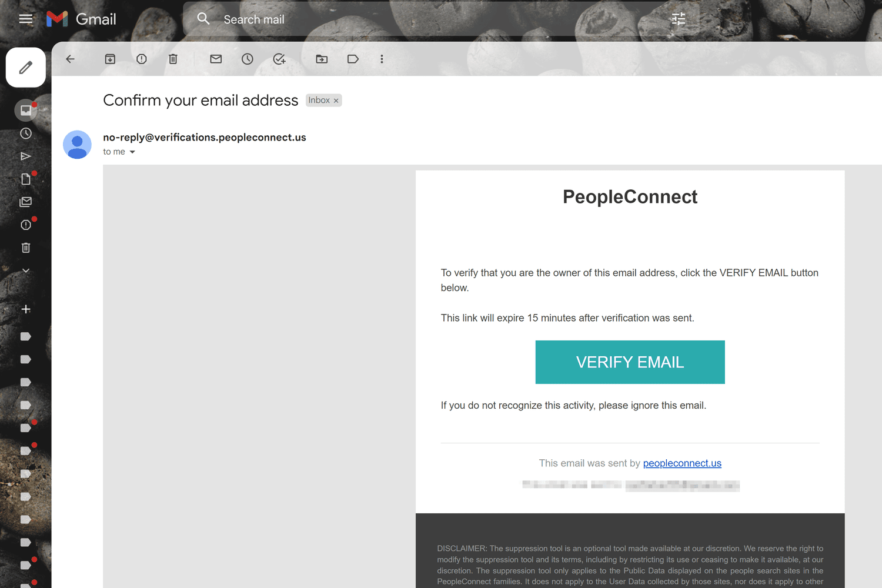The image size is (882, 588).
Task: Click the Archive icon in toolbar
Action: click(110, 59)
